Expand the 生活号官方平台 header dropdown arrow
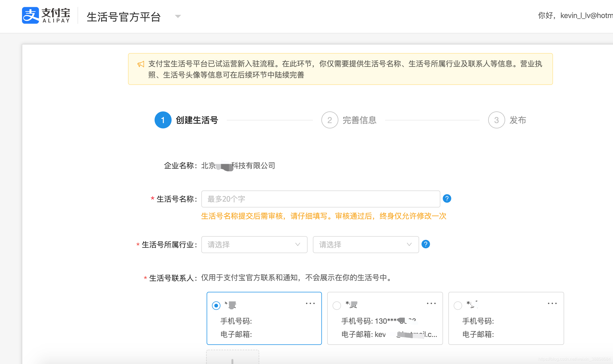Viewport: 613px width, 364px height. [178, 16]
